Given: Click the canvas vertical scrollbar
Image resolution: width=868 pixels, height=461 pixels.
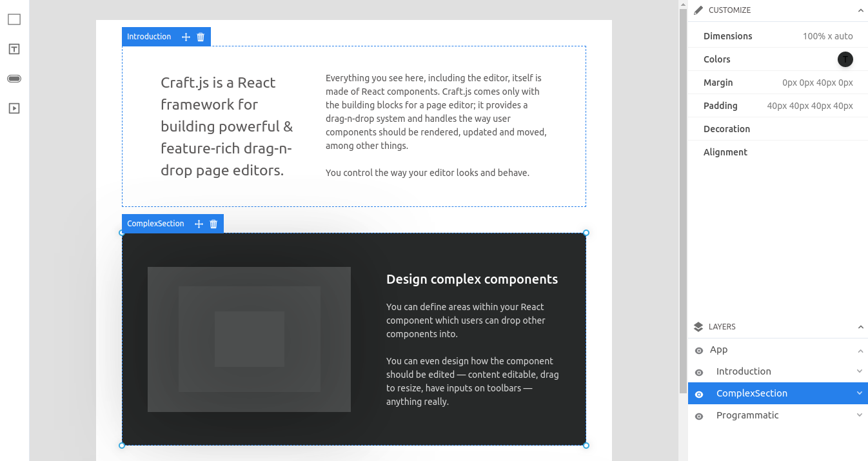Looking at the screenshot, I should (683, 200).
